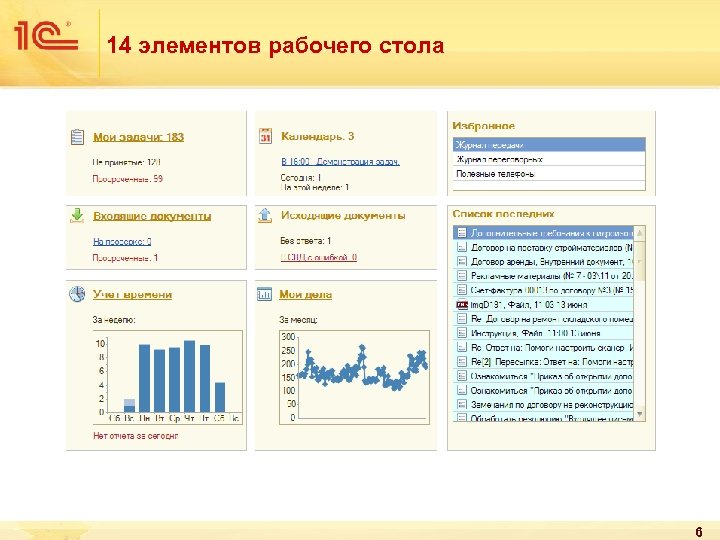Select the Рекламные материалы (№ 7 row
This screenshot has width=720, height=540.
click(543, 276)
